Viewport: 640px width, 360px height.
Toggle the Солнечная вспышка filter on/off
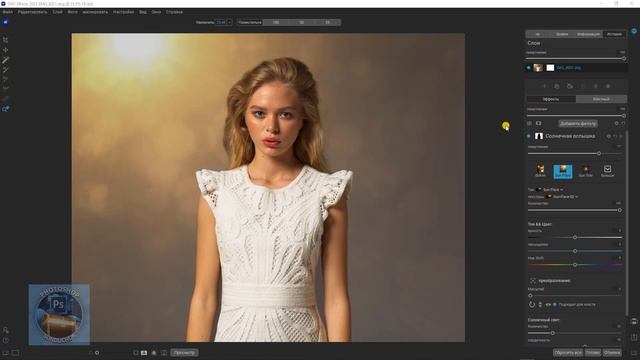coord(529,136)
